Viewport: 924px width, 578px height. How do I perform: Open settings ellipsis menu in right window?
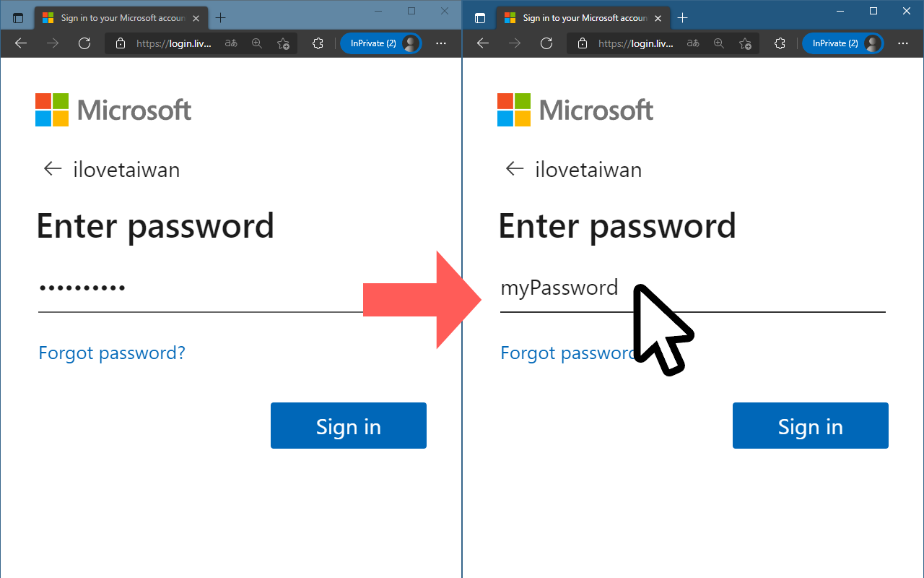click(x=903, y=43)
